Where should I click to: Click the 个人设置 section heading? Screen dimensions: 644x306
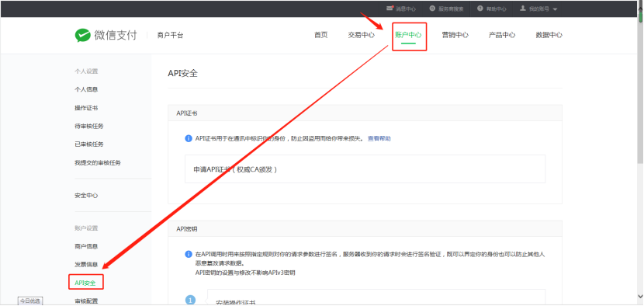click(86, 71)
